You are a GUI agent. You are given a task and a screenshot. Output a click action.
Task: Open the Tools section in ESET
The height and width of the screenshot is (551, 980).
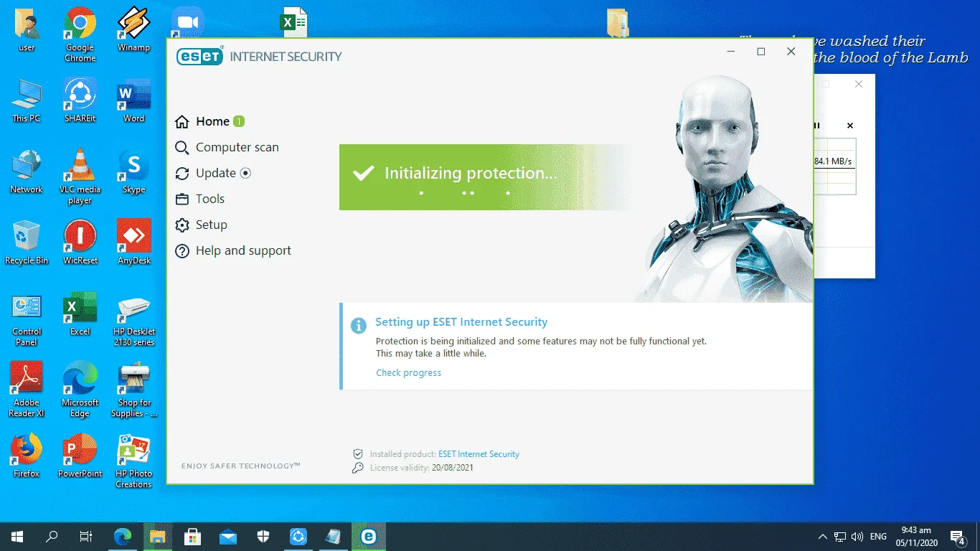coord(199,199)
